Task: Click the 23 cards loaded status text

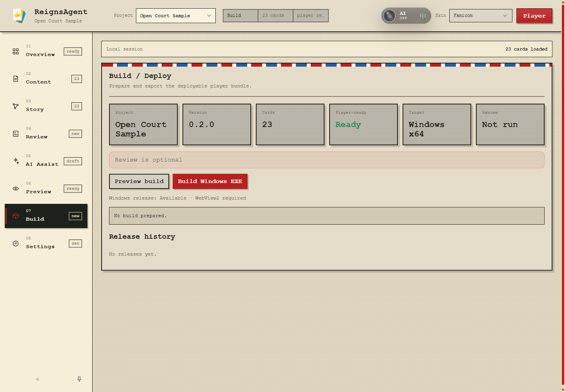Action: point(526,49)
